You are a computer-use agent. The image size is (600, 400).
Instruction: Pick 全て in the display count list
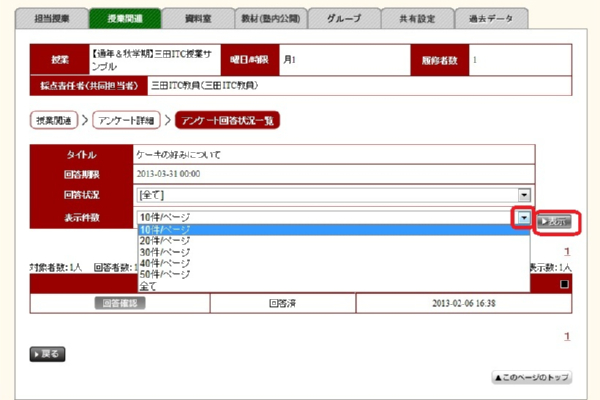148,285
